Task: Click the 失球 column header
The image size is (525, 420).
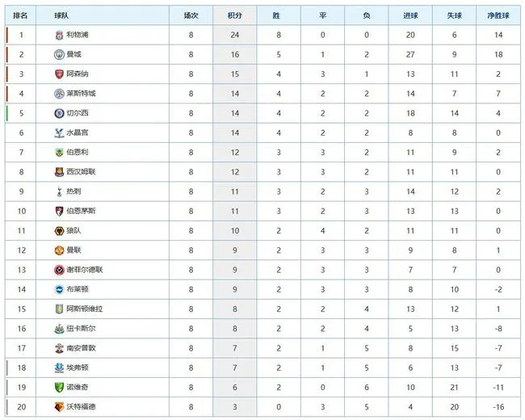Action: click(455, 15)
